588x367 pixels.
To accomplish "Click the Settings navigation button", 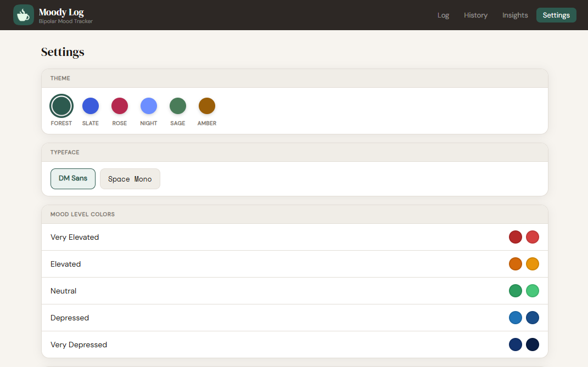I will [x=556, y=15].
